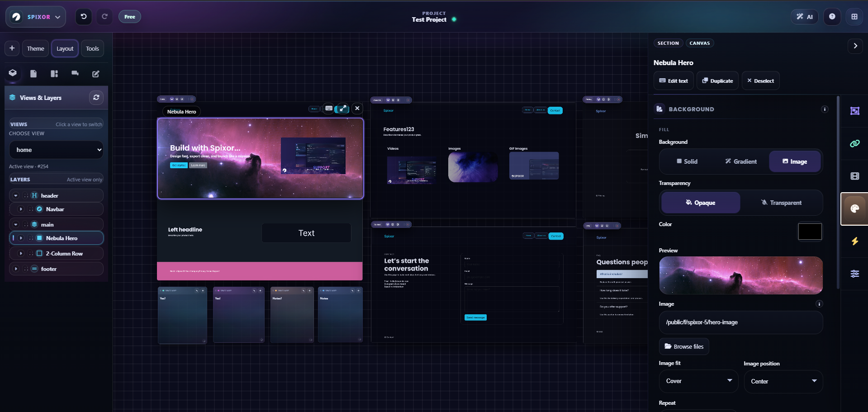Viewport: 868px width, 412px height.
Task: Click the refresh icon in Views & Layers header
Action: coord(96,97)
